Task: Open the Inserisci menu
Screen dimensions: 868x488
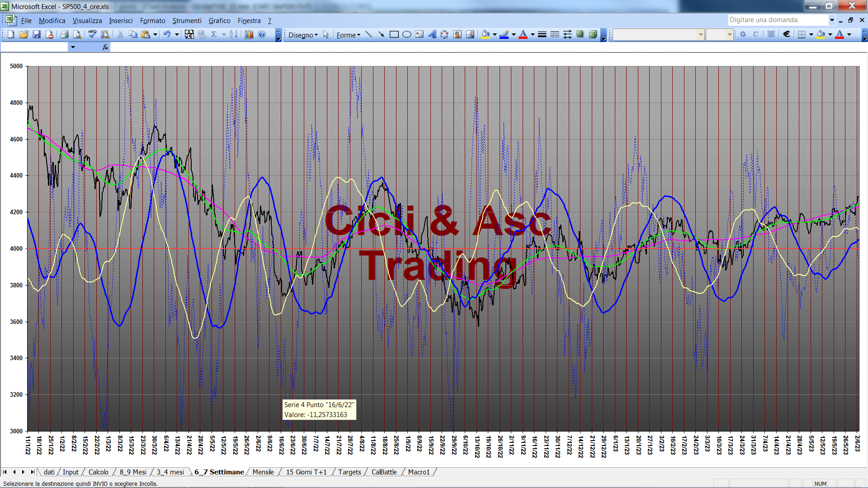Action: pos(121,20)
